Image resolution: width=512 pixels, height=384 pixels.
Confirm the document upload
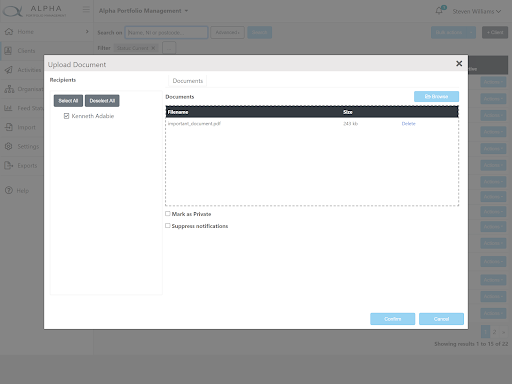[393, 319]
